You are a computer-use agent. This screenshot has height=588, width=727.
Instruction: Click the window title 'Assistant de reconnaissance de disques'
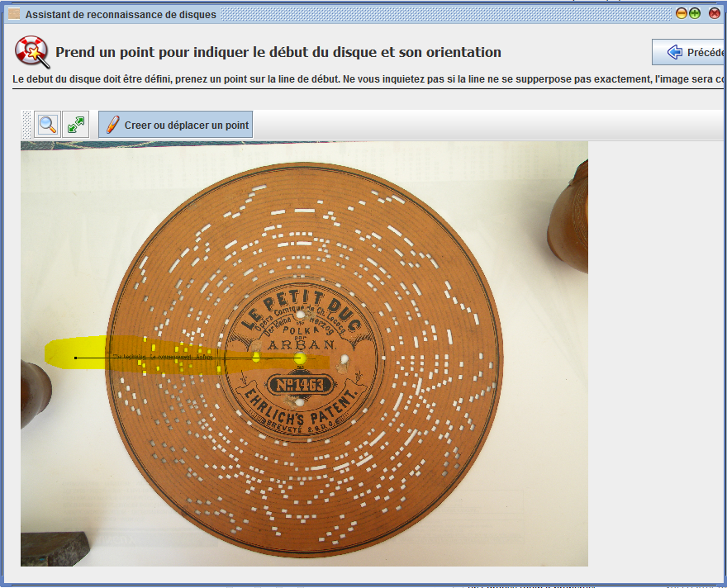pyautogui.click(x=121, y=14)
